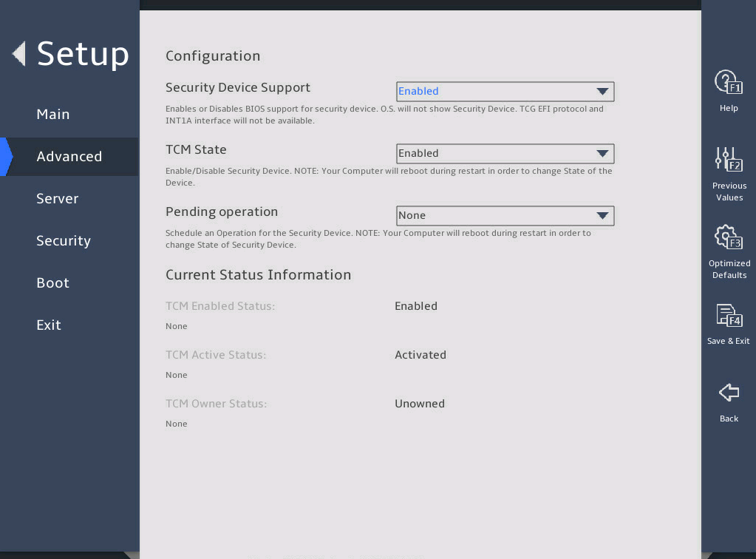Open the Pending operation dropdown
Viewport: 756px width, 559px height.
click(505, 216)
